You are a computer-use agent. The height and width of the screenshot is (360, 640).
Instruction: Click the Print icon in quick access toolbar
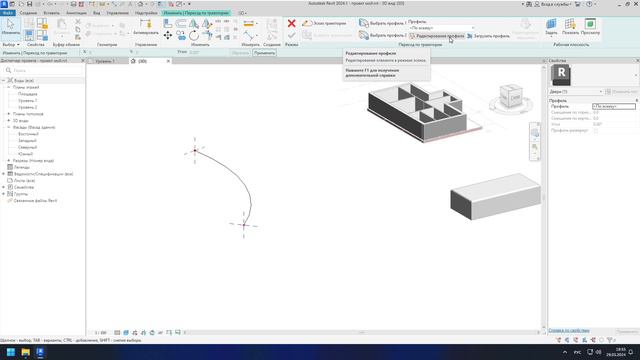click(x=73, y=4)
